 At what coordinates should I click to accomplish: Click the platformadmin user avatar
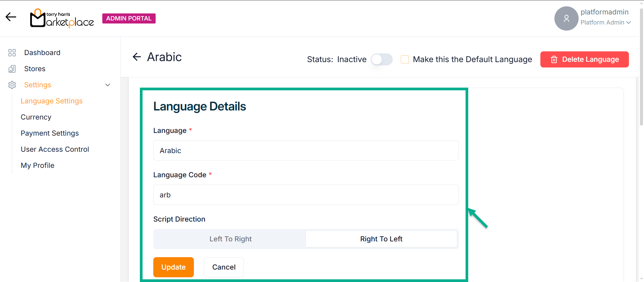coord(566,18)
